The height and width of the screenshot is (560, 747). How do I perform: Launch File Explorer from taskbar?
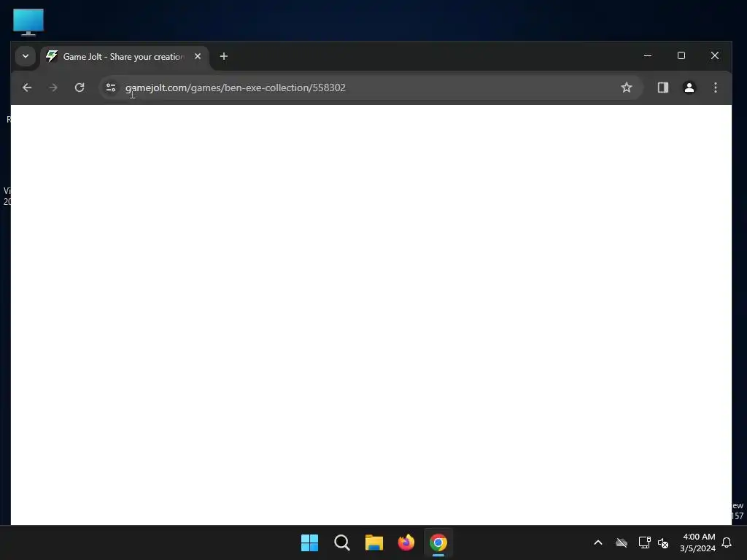click(374, 542)
